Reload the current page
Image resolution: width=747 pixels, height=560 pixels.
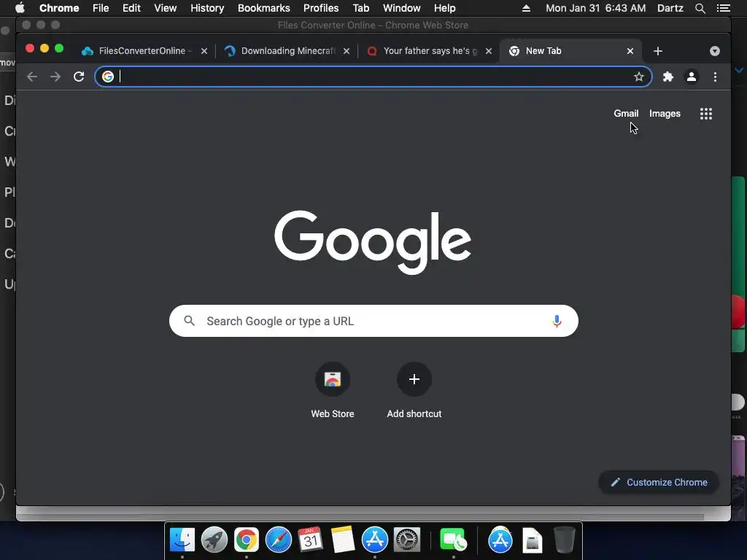pyautogui.click(x=79, y=77)
